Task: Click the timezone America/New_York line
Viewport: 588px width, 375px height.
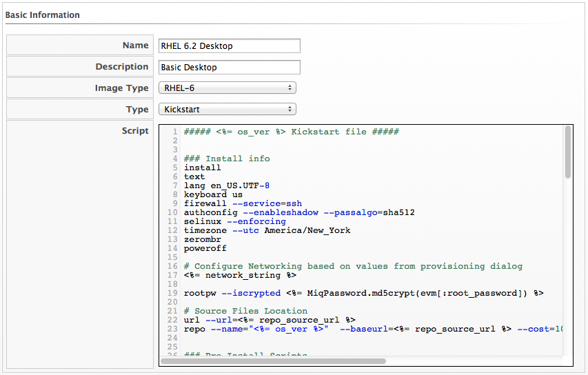Action: pos(267,230)
